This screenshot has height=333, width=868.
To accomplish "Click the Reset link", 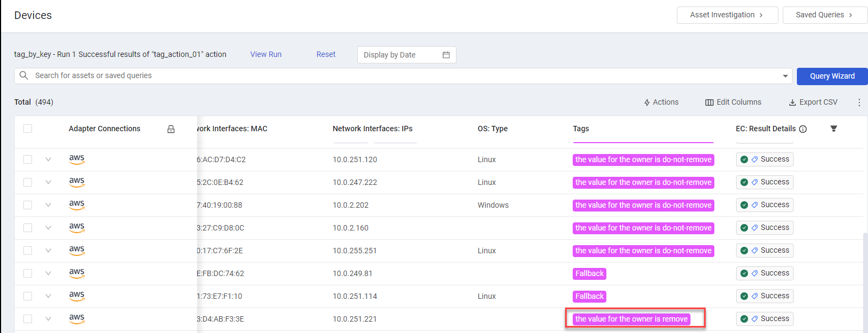I will 326,54.
